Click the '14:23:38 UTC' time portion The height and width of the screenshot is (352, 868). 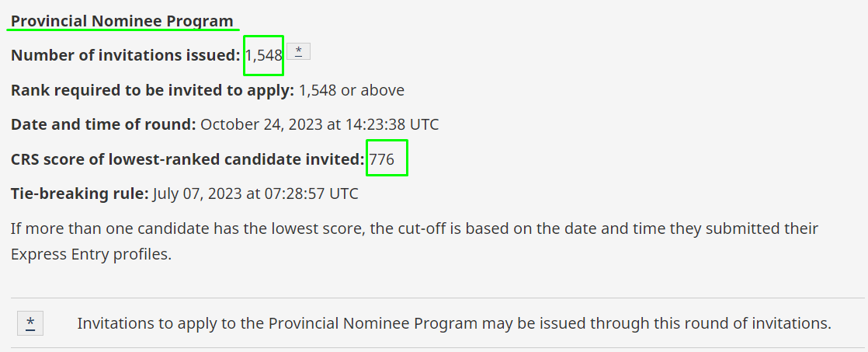point(392,124)
